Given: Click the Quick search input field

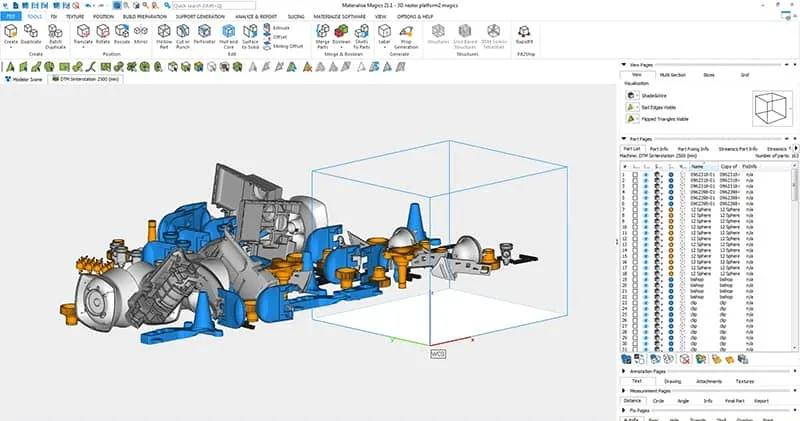Looking at the screenshot, I should click(214, 5).
